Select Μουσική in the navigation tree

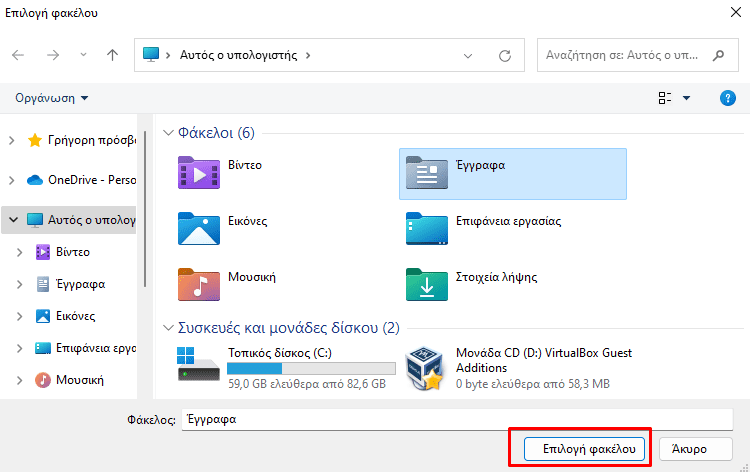tap(70, 380)
